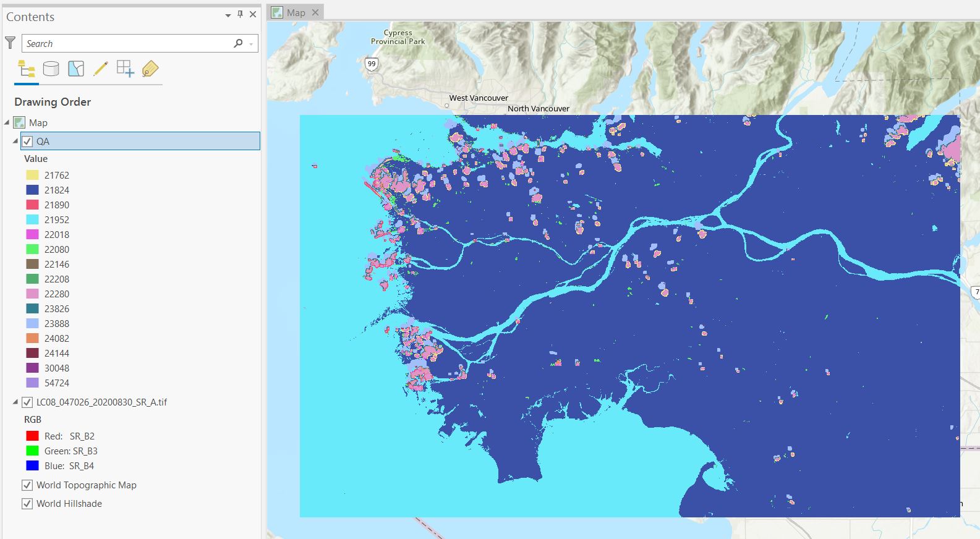
Task: Select the Map item in Contents
Action: (x=38, y=123)
